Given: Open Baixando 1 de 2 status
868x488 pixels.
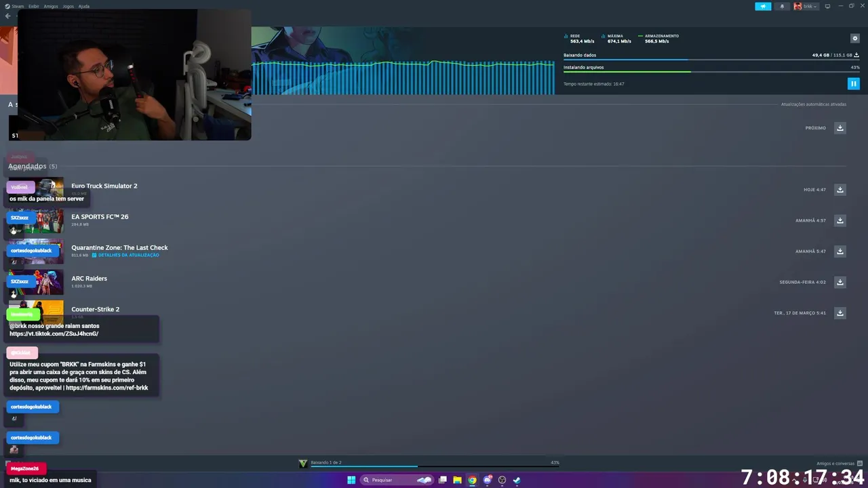Looking at the screenshot, I should coord(325,462).
